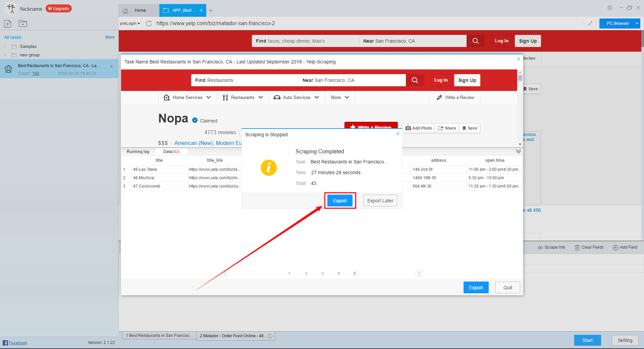Viewport: 644px width, 349px height.
Task: Collapse the data panel with the double chevron
Action: (x=518, y=151)
